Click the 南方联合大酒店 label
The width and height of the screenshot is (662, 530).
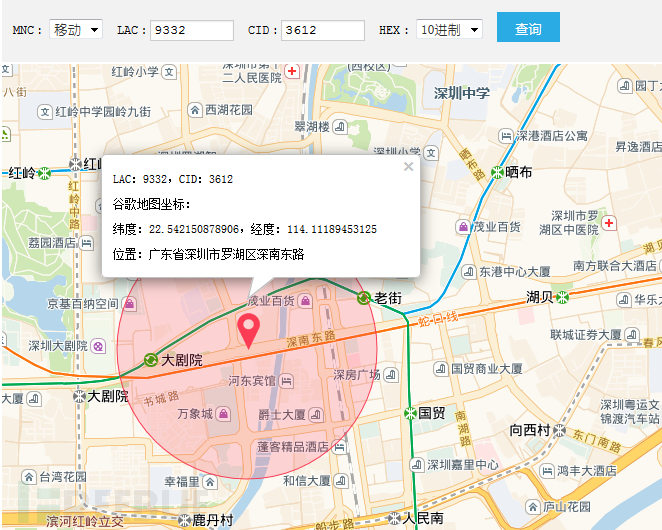click(615, 266)
